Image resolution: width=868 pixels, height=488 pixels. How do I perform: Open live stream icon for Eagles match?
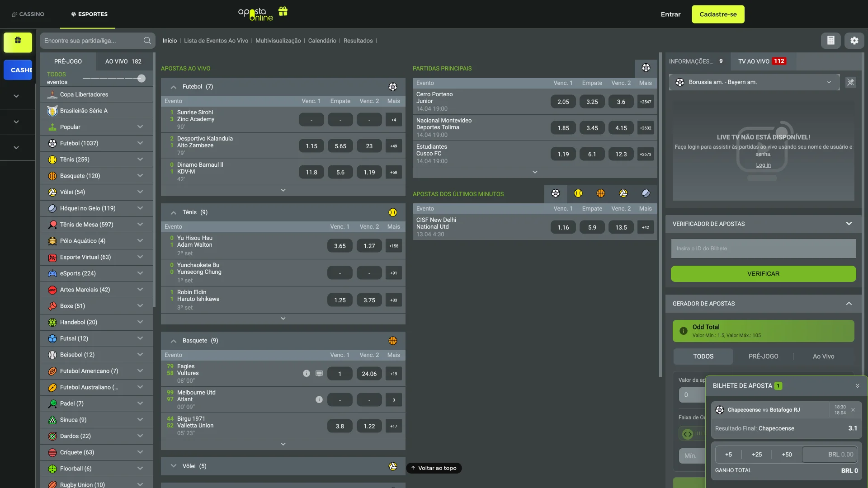coord(319,374)
